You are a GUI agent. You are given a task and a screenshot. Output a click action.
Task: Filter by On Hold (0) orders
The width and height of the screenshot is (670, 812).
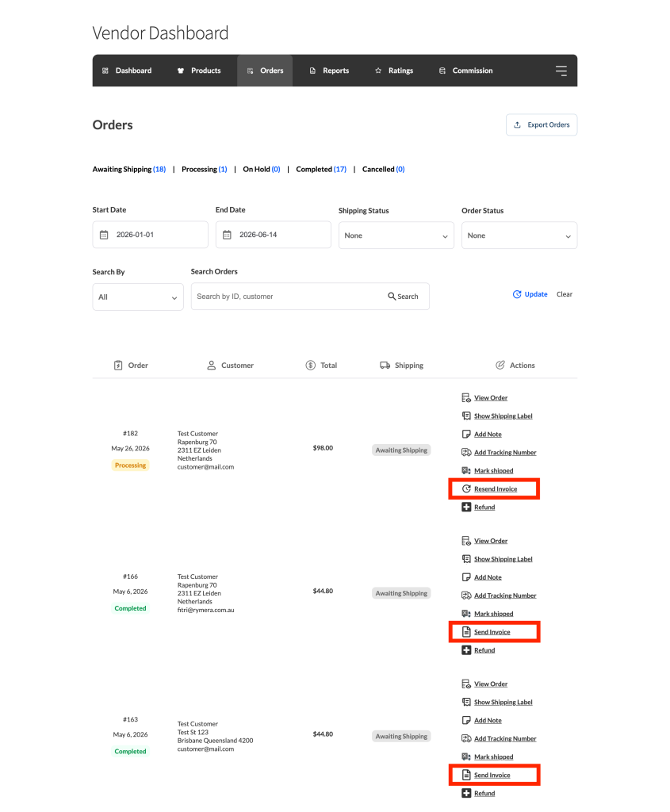tap(262, 170)
